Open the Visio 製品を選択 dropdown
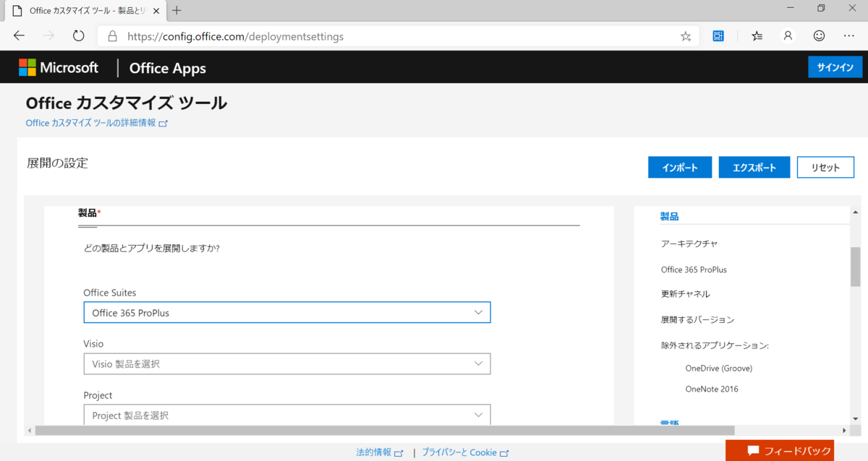This screenshot has height=461, width=868. [x=287, y=363]
